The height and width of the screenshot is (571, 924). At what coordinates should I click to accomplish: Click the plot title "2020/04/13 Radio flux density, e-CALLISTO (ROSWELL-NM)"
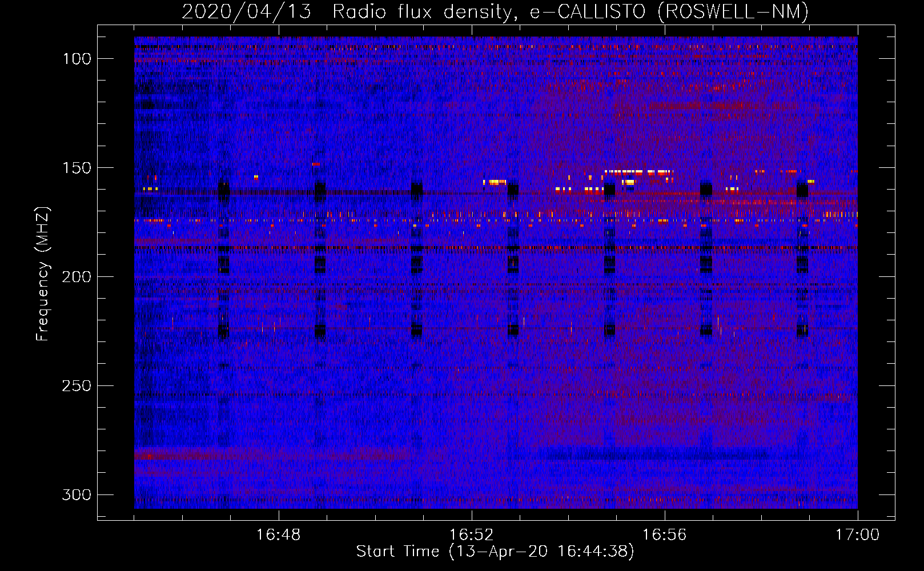495,11
